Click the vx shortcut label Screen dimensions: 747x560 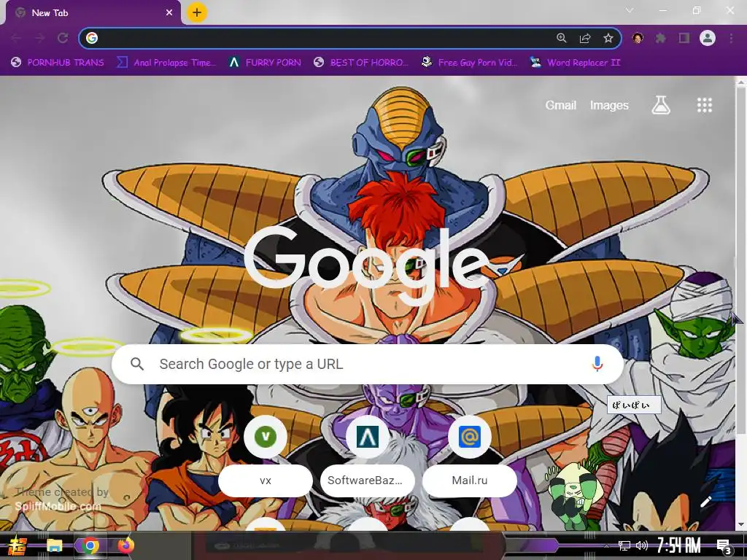click(266, 481)
